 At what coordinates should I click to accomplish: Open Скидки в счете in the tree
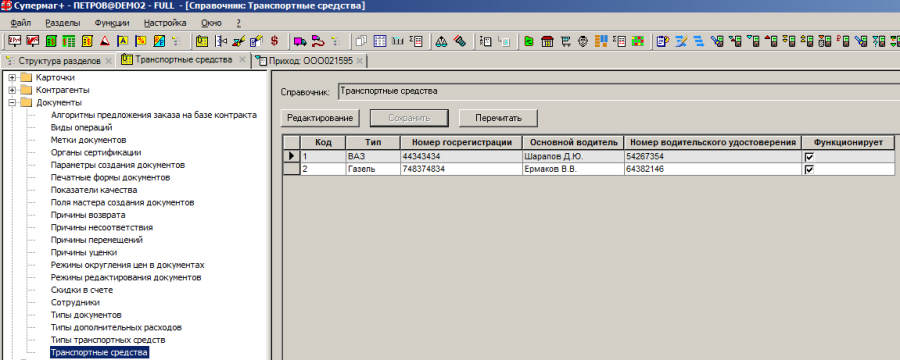tap(82, 290)
